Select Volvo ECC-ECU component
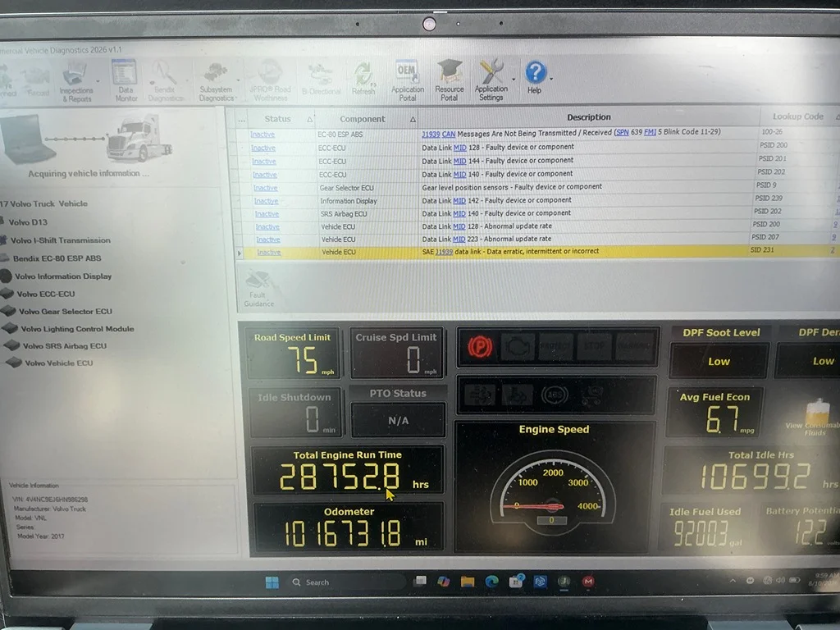This screenshot has width=840, height=630. [46, 294]
